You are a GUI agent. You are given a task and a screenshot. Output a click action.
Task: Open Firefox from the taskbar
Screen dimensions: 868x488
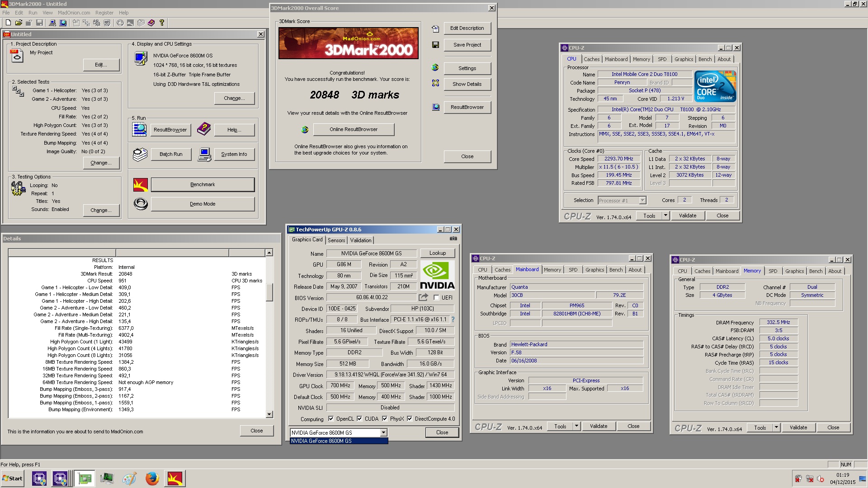point(152,478)
